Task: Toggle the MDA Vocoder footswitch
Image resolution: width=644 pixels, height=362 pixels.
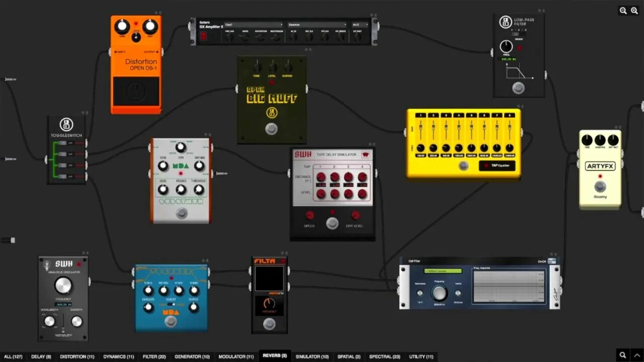Action: tap(171, 322)
